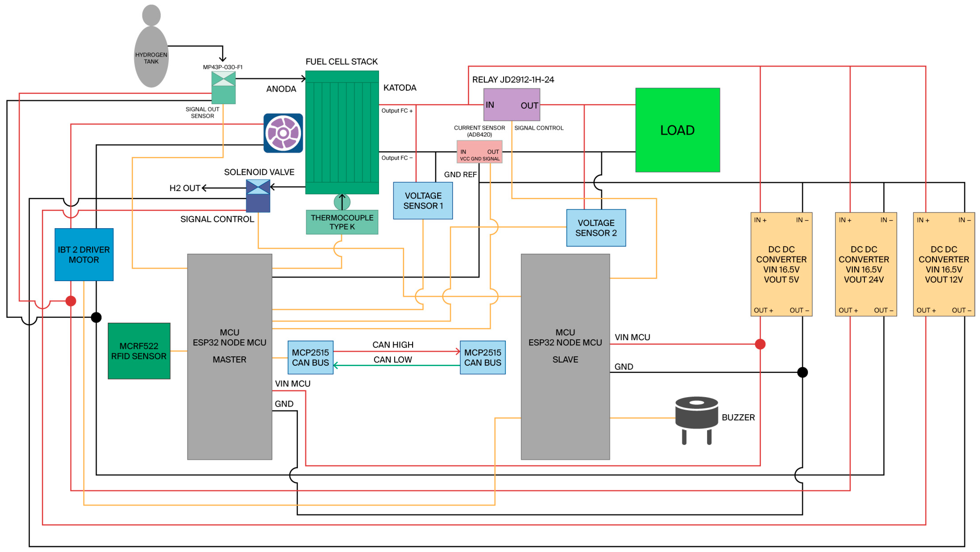Select the master ESP32 MCU block
This screenshot has width=980, height=552.
(x=229, y=356)
